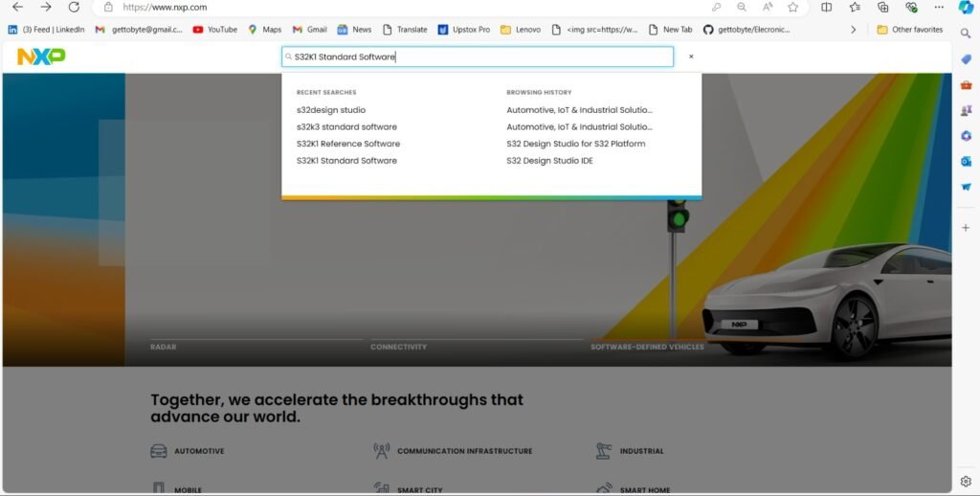Screen dimensions: 980x496
Task: Select recent search S32K1 Reference Software
Action: coord(348,144)
